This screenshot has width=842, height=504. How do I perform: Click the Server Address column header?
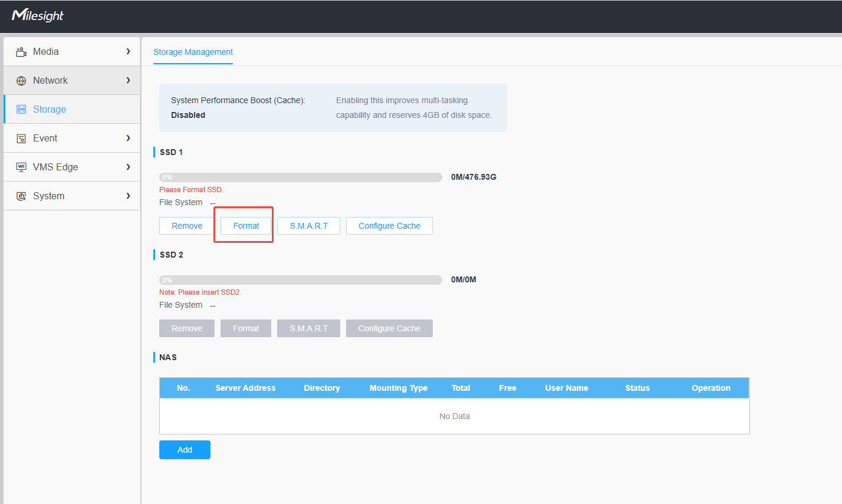(x=245, y=388)
